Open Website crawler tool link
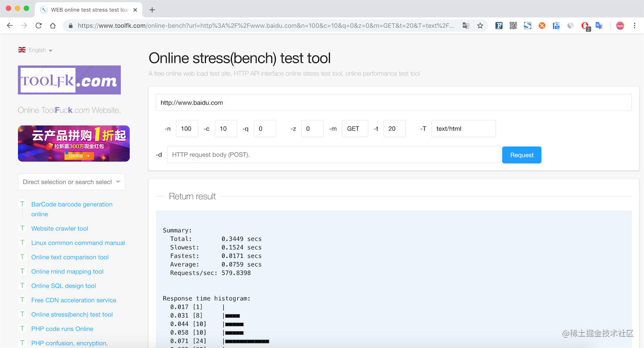 click(60, 228)
